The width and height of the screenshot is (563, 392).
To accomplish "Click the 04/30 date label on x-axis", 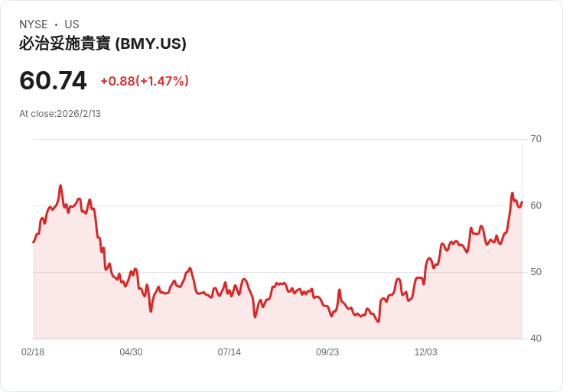I will (131, 352).
